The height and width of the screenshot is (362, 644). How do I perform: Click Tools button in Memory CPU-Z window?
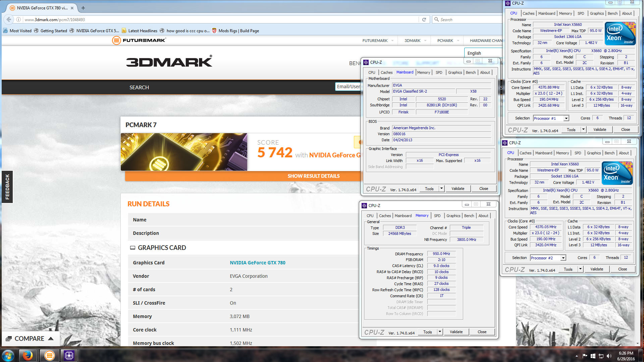tap(427, 332)
